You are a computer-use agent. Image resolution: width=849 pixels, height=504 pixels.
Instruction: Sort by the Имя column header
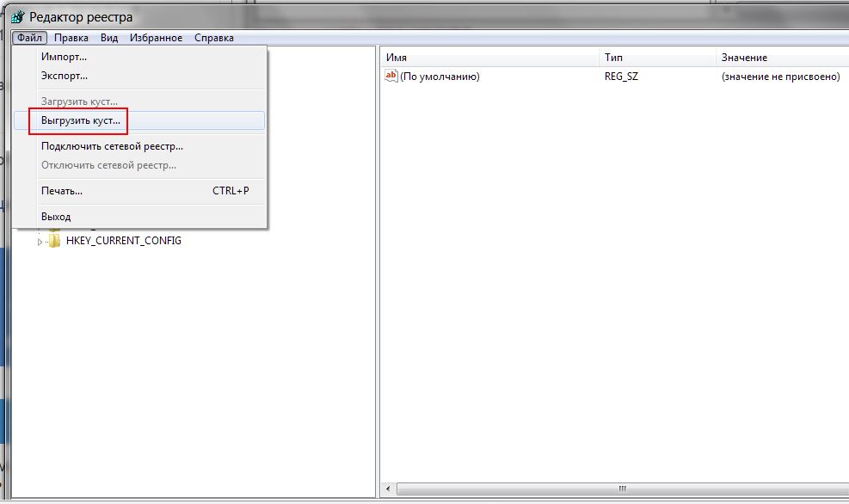489,58
